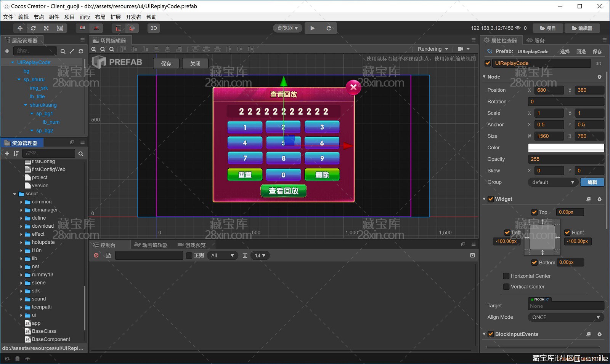Click the 关闭 button in the prefab bar
The width and height of the screenshot is (610, 364).
click(x=195, y=64)
